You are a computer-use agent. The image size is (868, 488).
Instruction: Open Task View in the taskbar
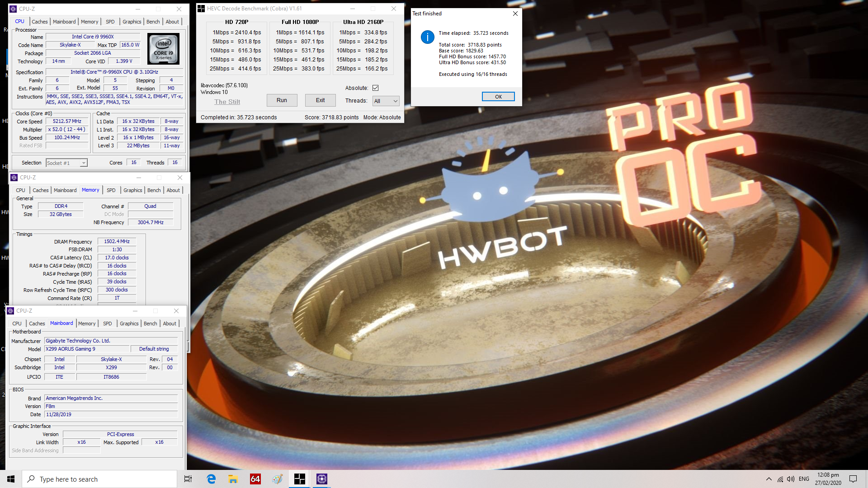point(188,479)
